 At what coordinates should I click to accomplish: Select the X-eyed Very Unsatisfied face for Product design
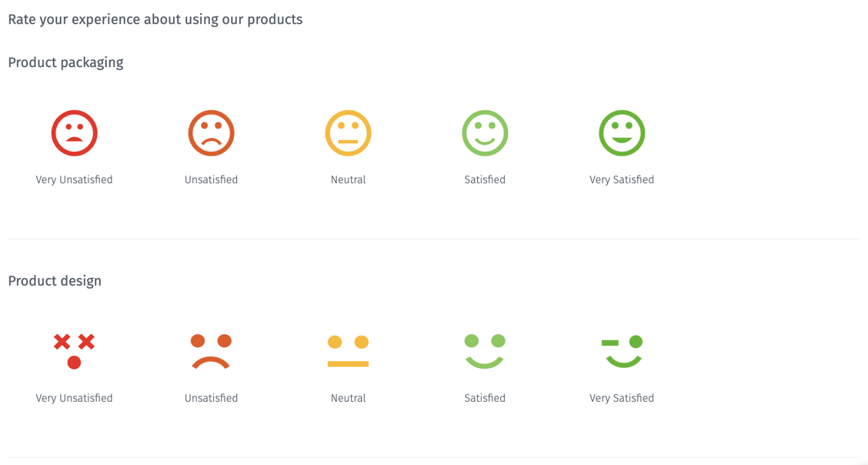pos(74,349)
